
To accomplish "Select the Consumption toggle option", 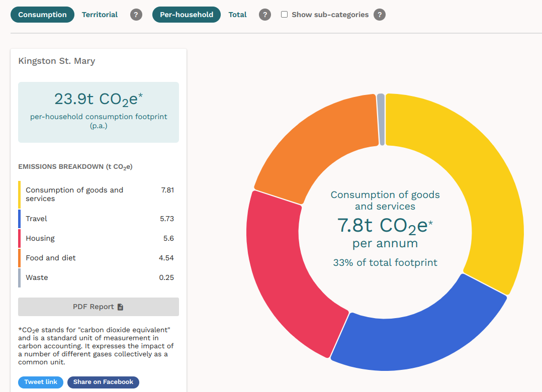I will tap(42, 15).
